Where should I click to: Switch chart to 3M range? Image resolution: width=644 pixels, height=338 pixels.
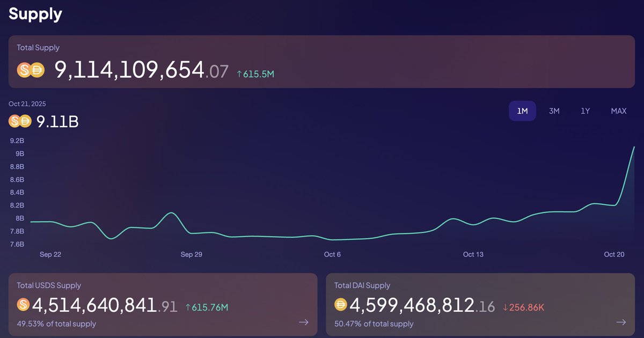point(554,111)
